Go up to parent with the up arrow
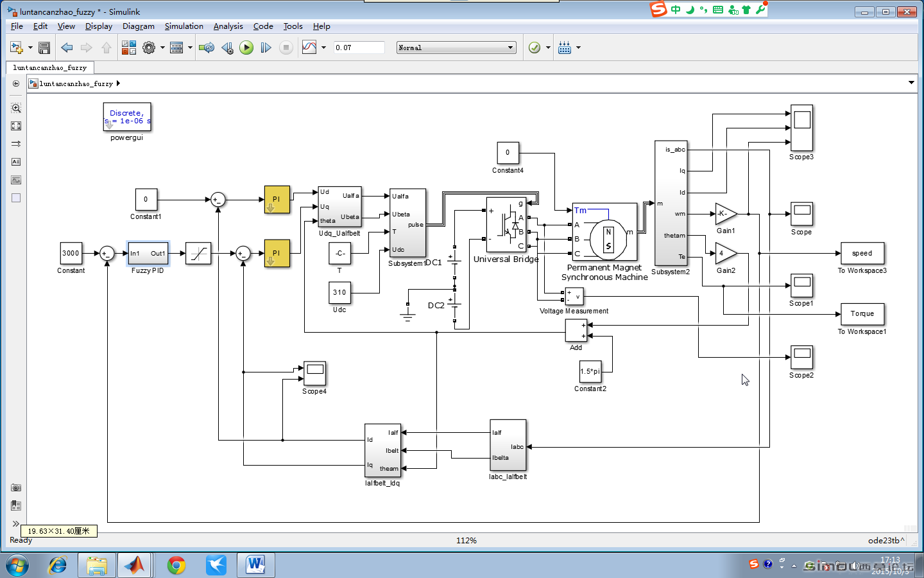The width and height of the screenshot is (924, 578). [107, 48]
